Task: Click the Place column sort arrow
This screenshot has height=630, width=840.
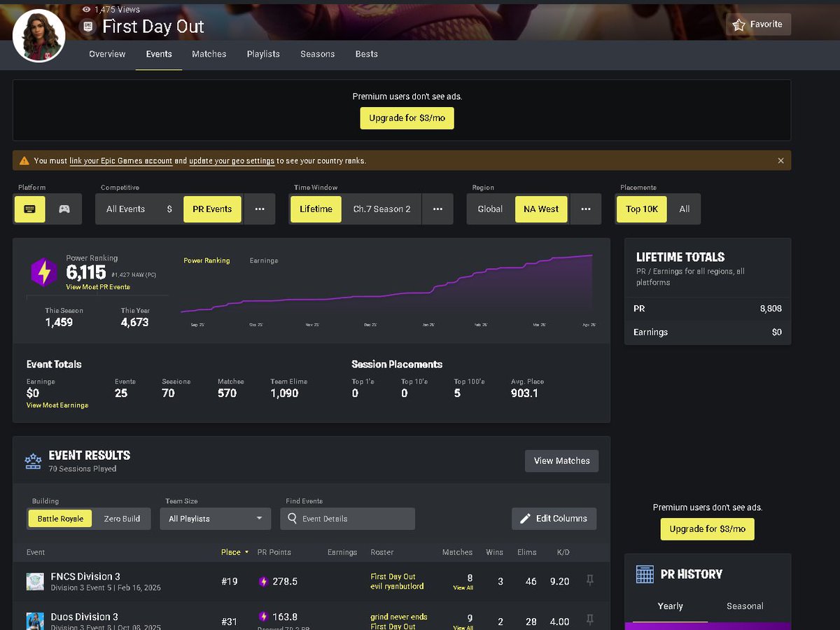Action: [x=246, y=552]
